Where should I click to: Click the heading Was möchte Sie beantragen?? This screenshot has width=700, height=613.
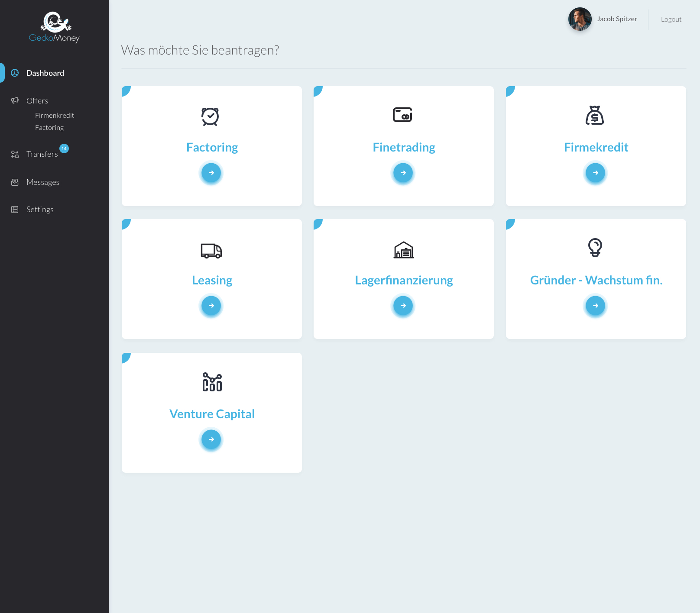pos(200,50)
